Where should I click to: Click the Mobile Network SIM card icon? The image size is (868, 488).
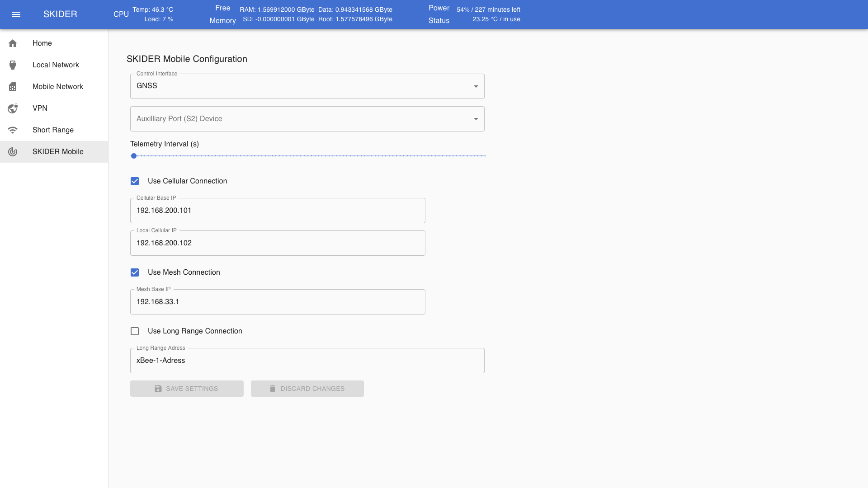(13, 87)
